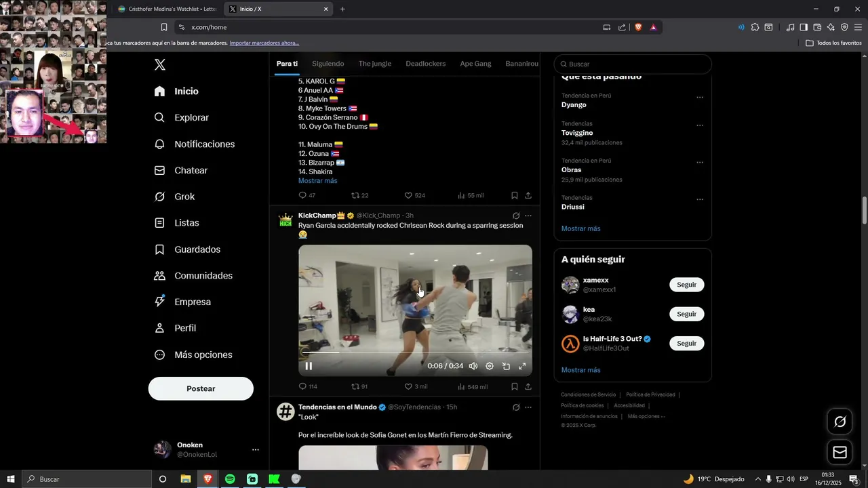Repost the post with 22 reposts

coord(359,195)
